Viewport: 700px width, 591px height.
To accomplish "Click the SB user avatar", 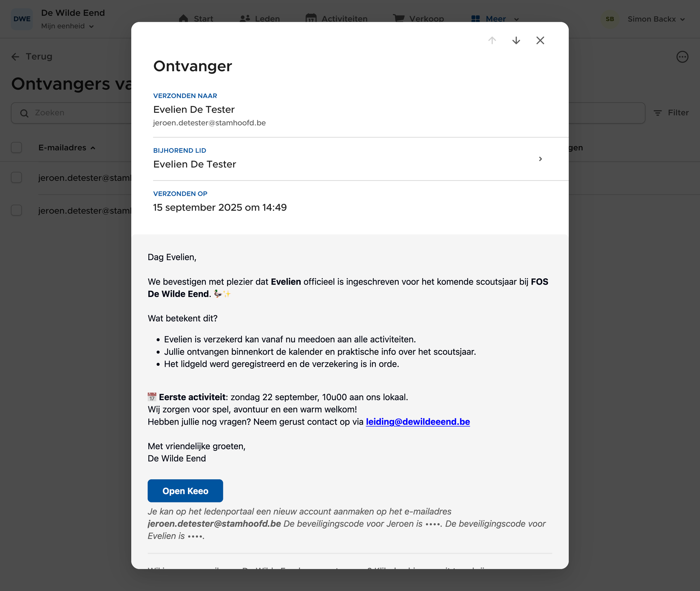I will 610,19.
